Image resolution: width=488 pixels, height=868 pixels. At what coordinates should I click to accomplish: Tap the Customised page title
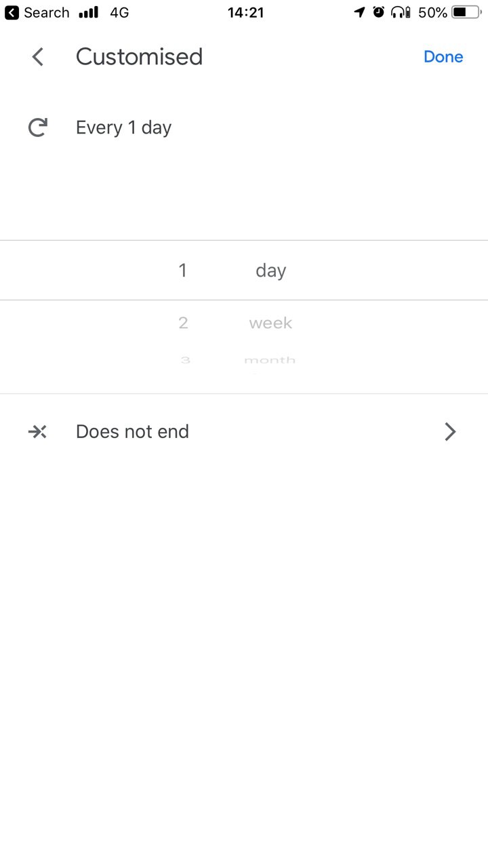pos(139,57)
